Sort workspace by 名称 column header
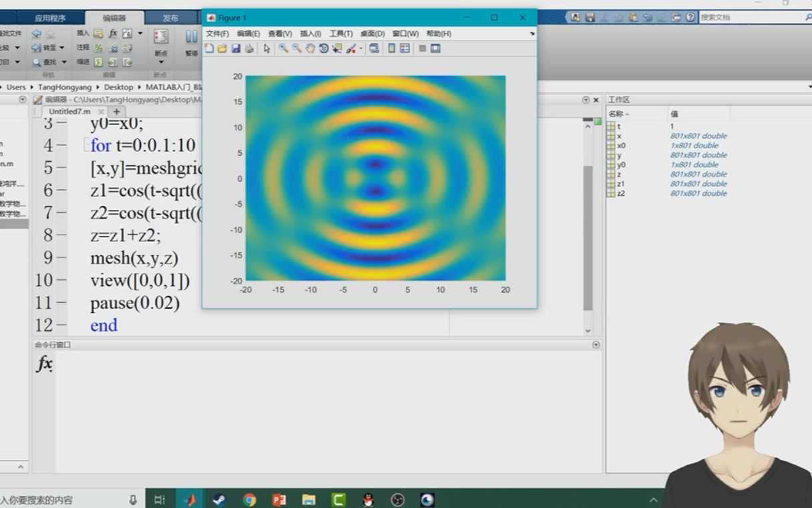This screenshot has height=508, width=812. click(637, 114)
